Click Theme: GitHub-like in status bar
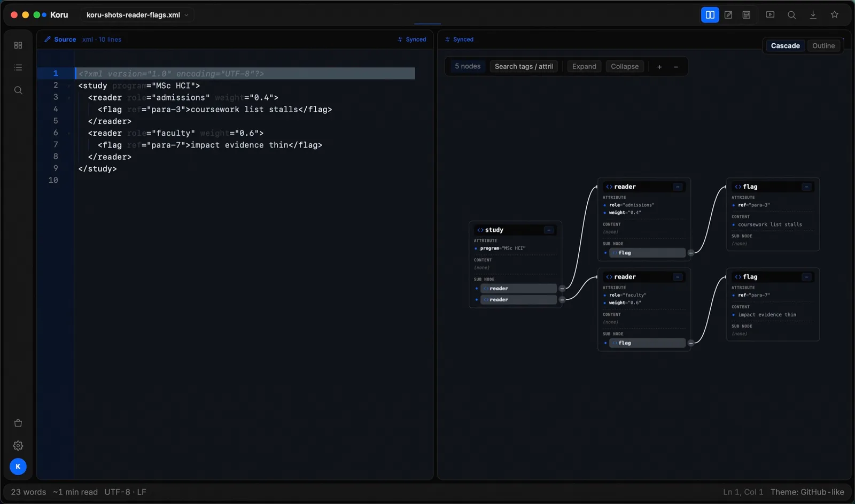855x504 pixels. tap(807, 492)
